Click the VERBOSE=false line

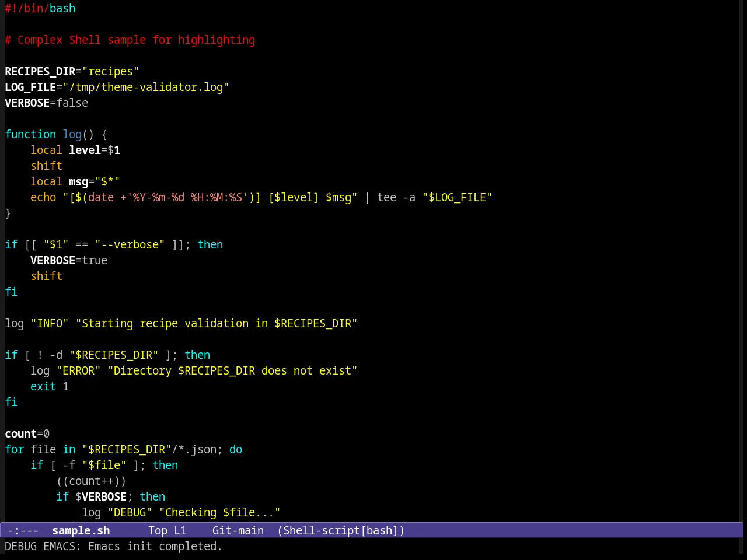coord(47,103)
